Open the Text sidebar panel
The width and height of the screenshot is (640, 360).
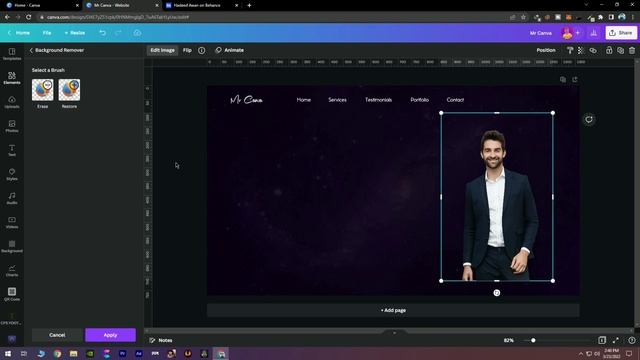12,150
